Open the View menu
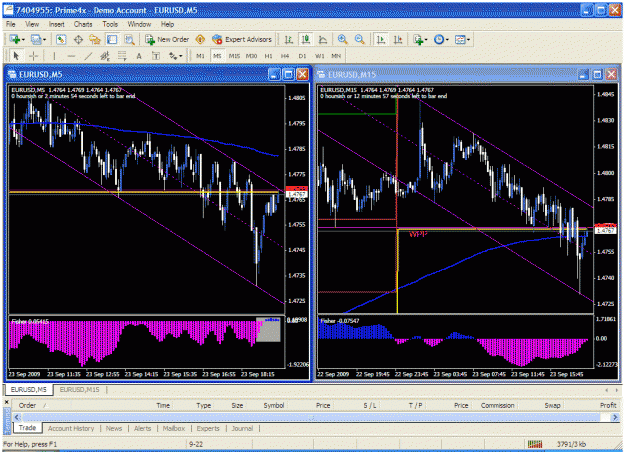Viewport: 625px width, 452px height. click(32, 24)
